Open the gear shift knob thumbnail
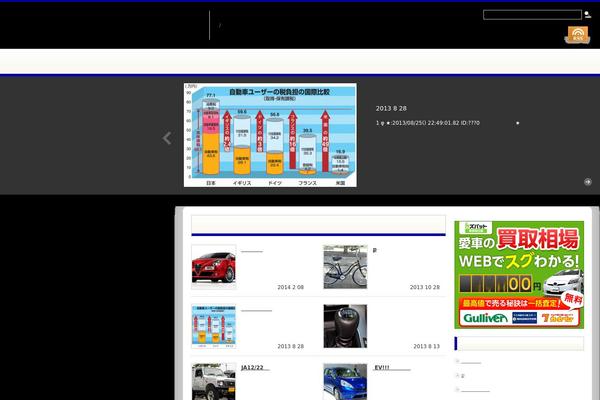The width and height of the screenshot is (600, 400). coord(345,327)
